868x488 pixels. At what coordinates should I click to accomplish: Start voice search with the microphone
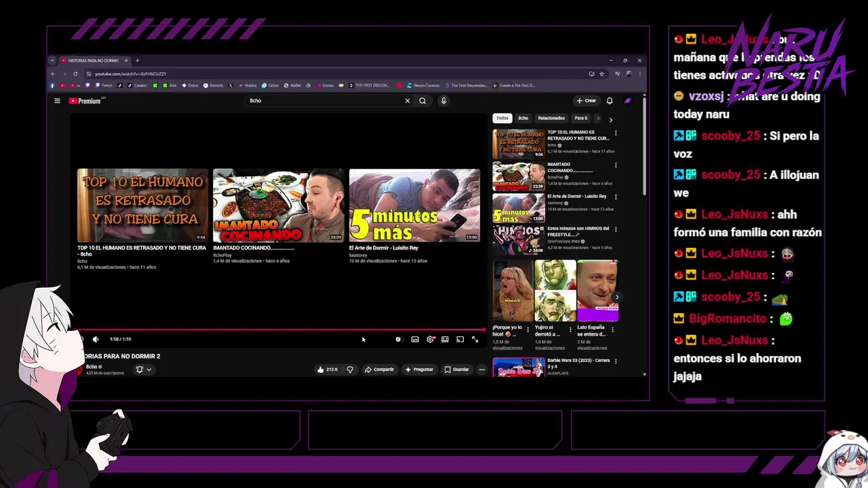coord(443,100)
